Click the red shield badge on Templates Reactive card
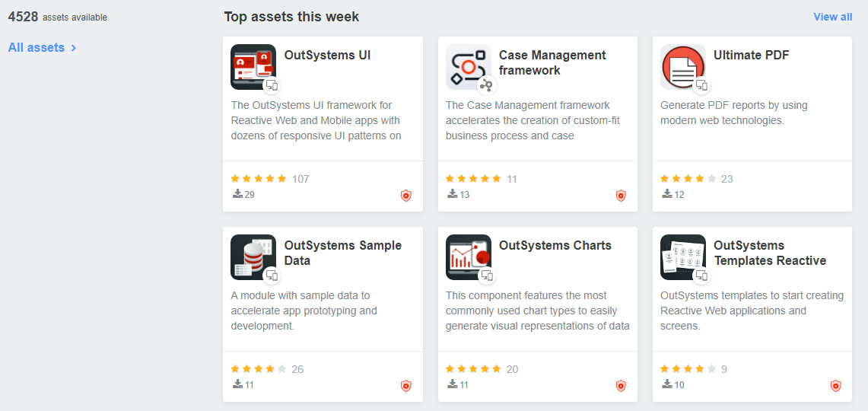868x411 pixels. click(x=835, y=386)
